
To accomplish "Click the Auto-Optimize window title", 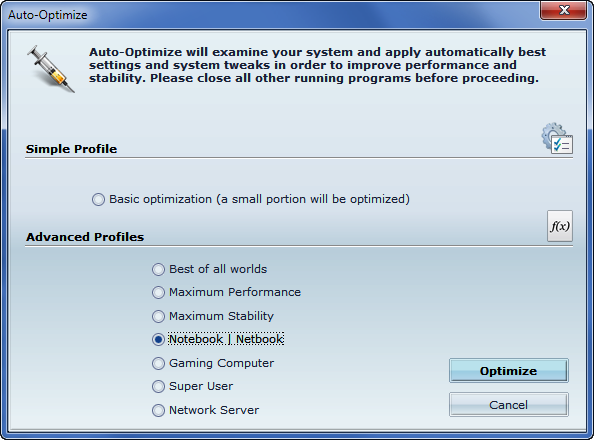I will (48, 15).
